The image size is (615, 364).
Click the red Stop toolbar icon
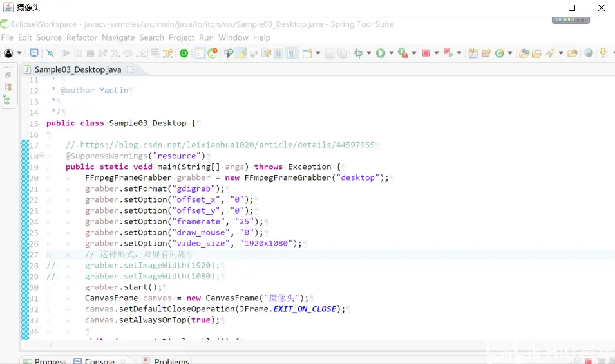[426, 53]
